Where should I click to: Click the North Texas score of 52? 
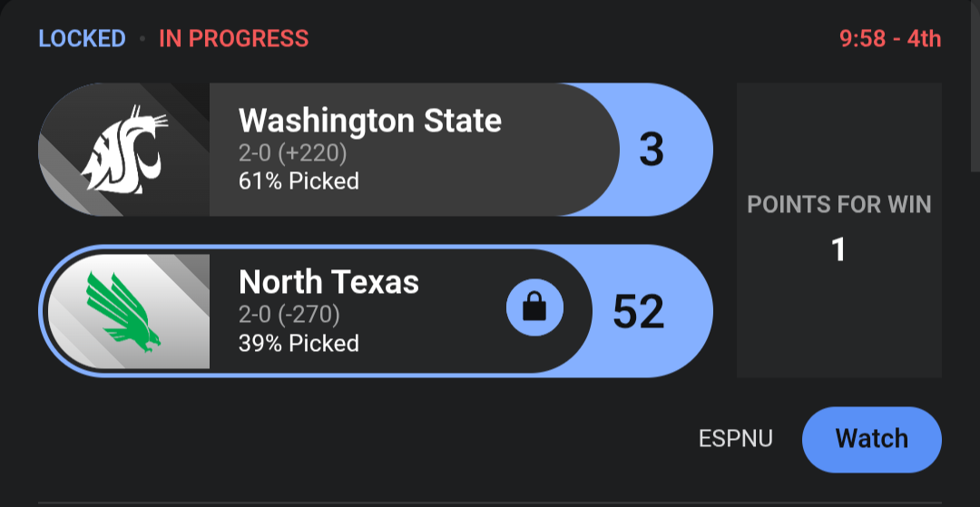(638, 312)
